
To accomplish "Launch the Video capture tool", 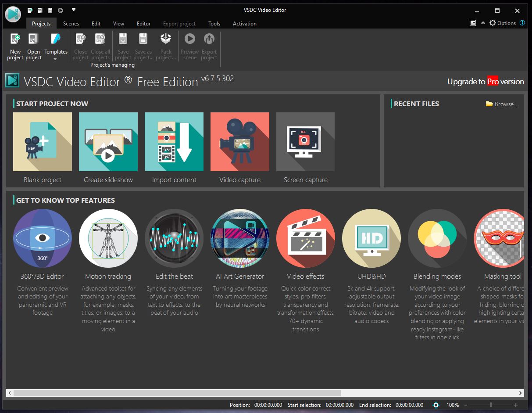I will click(240, 142).
